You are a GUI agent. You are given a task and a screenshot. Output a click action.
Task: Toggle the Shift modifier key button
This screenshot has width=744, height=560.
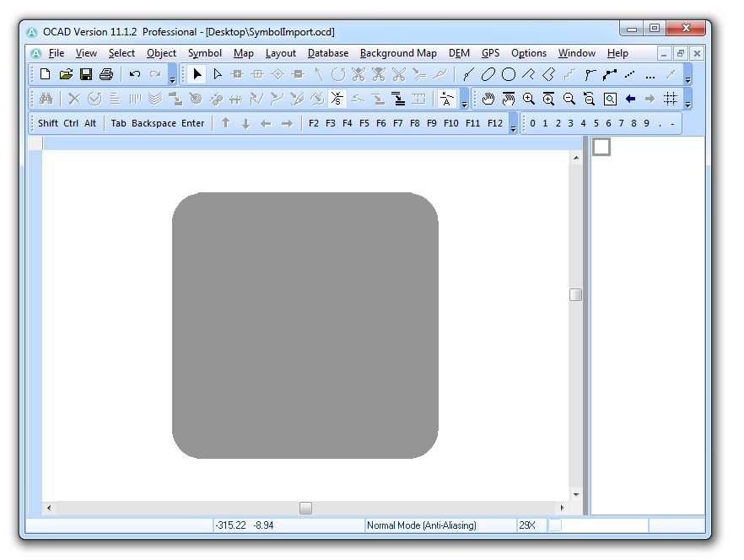pyautogui.click(x=48, y=123)
